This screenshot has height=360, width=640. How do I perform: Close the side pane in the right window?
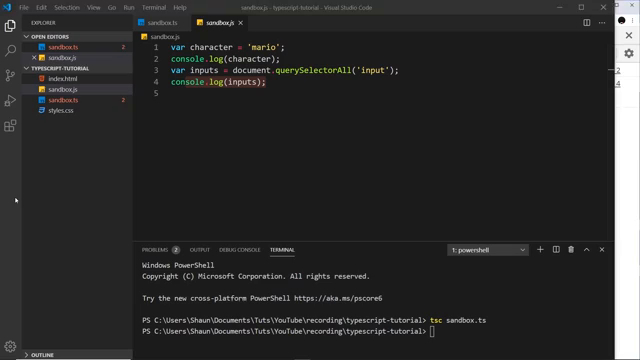[x=629, y=36]
